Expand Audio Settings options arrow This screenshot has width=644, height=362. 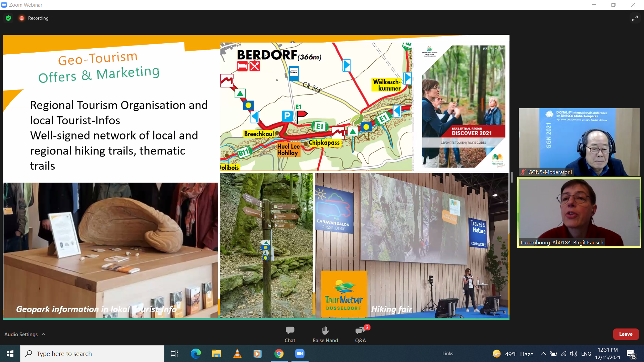point(43,334)
